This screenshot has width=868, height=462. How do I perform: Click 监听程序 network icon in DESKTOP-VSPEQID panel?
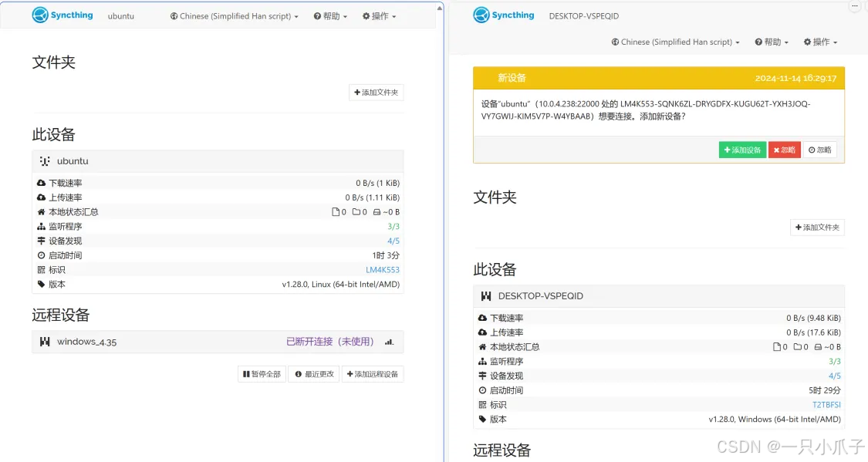(x=482, y=361)
